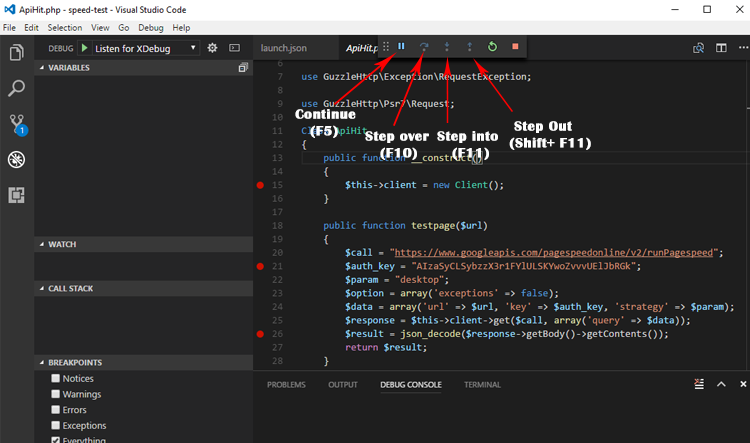
Task: Remove the breakpoint on line 21
Action: point(260,267)
